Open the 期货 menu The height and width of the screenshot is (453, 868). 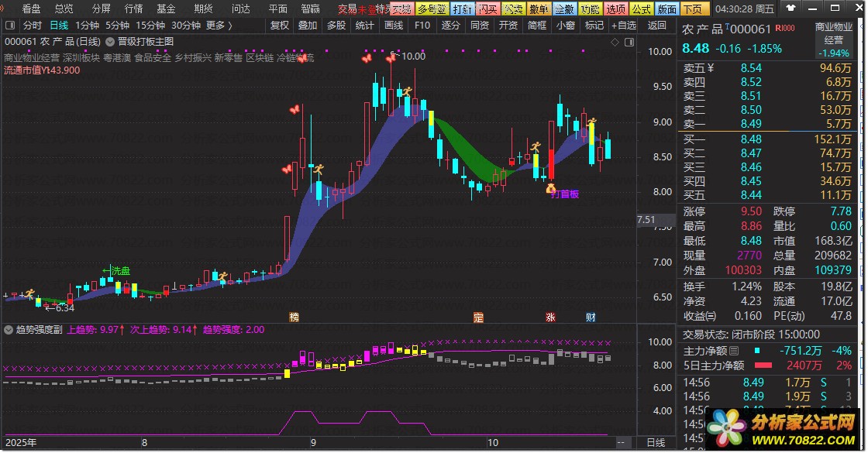[204, 9]
